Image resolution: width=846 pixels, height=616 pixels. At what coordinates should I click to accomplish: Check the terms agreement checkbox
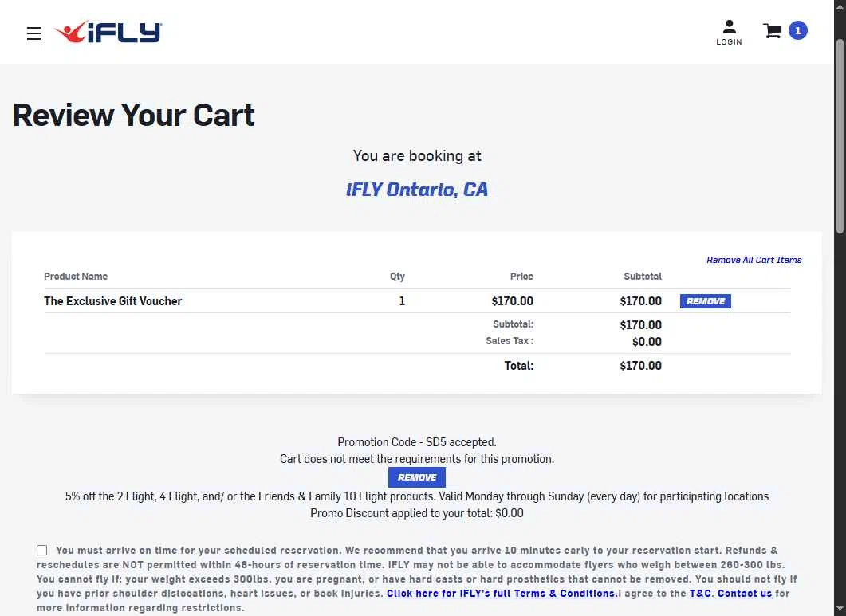click(x=42, y=550)
